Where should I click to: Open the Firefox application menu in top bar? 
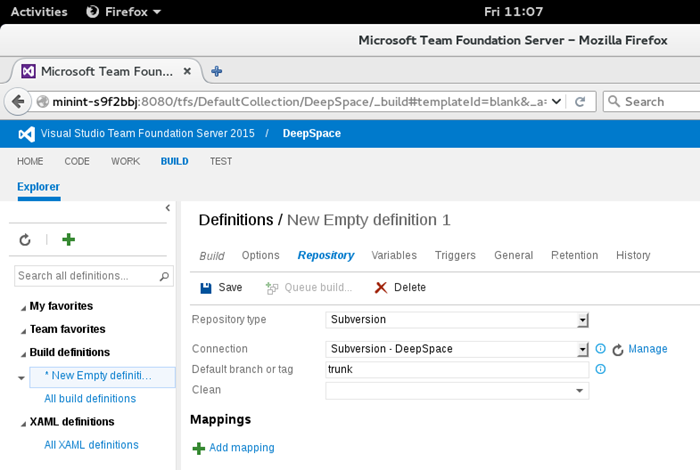[x=123, y=12]
